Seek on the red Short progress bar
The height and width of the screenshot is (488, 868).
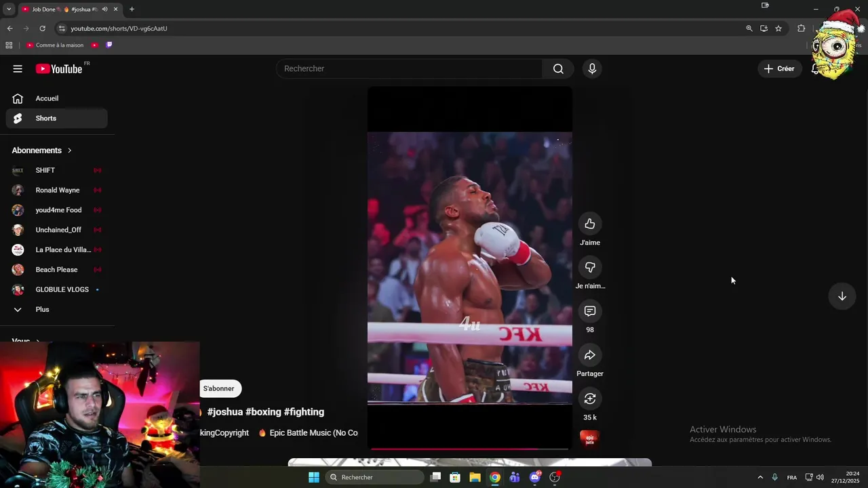(x=470, y=449)
